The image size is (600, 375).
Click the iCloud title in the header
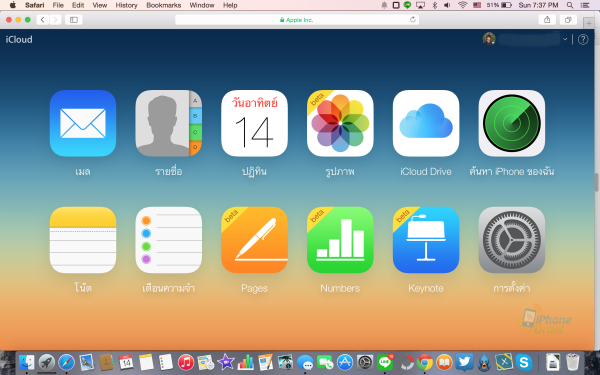(x=19, y=39)
